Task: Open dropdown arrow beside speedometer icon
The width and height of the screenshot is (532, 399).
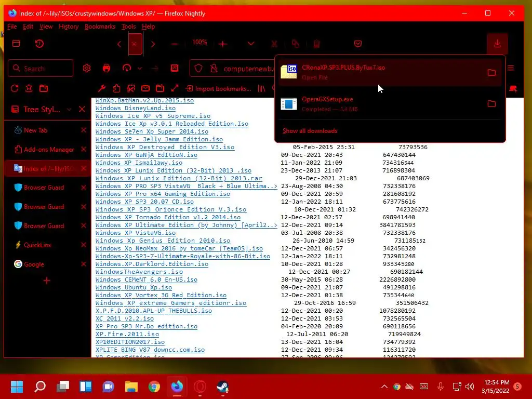Action: [140, 68]
